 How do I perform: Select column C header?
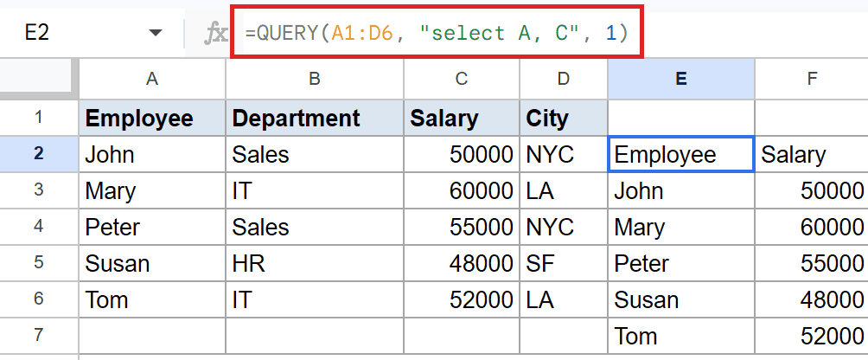pyautogui.click(x=462, y=79)
